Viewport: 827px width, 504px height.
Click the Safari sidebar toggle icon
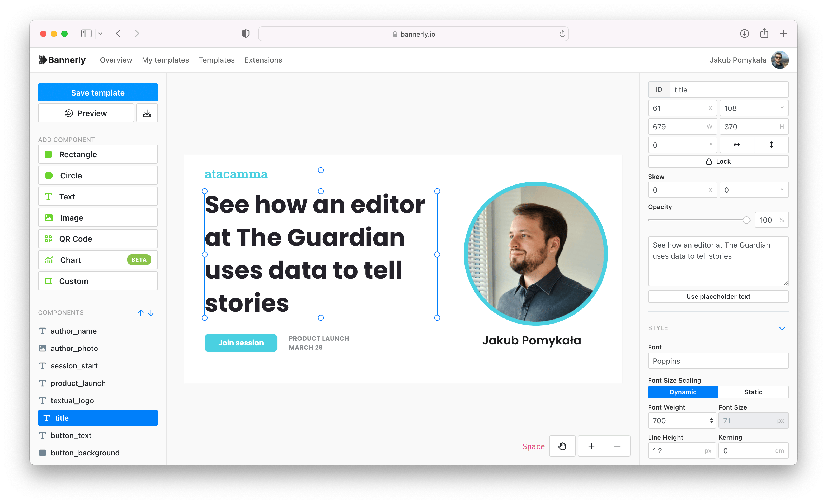(86, 34)
